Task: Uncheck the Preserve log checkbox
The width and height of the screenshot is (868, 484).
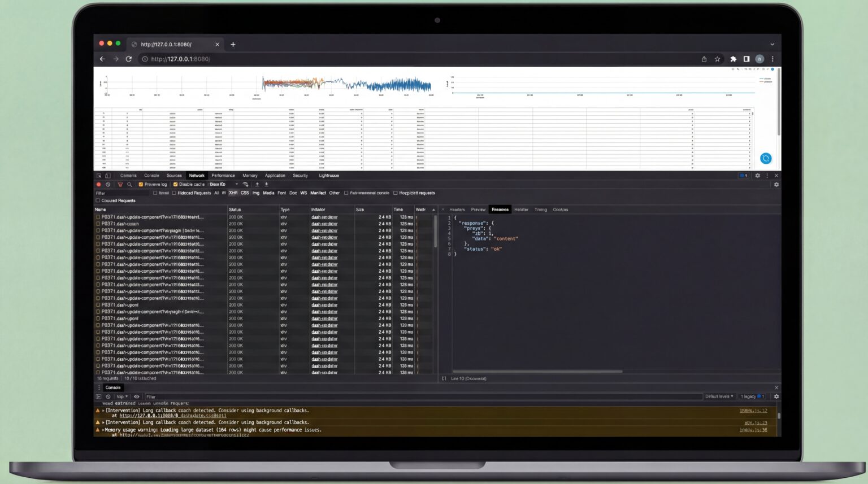Action: 141,185
